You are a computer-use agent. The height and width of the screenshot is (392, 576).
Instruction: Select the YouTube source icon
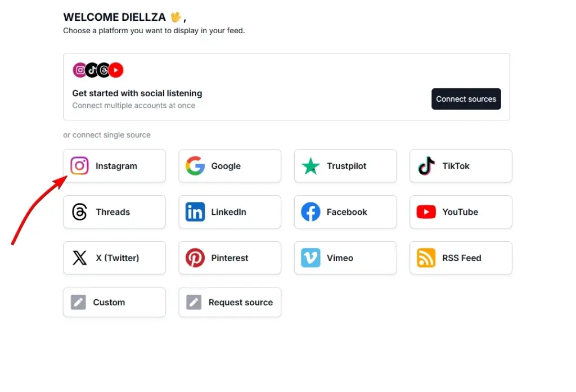coord(425,212)
